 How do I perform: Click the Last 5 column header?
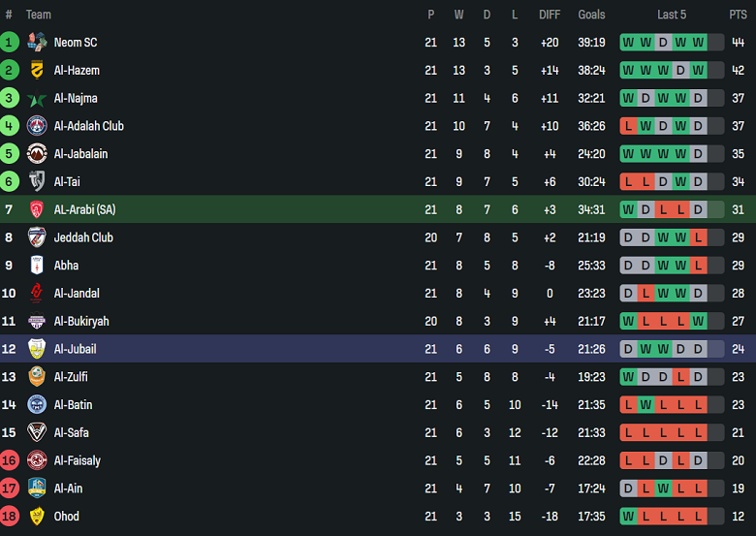click(672, 15)
